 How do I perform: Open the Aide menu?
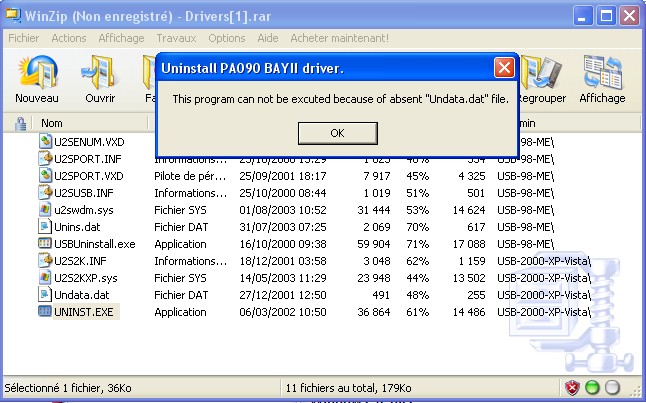click(x=268, y=38)
